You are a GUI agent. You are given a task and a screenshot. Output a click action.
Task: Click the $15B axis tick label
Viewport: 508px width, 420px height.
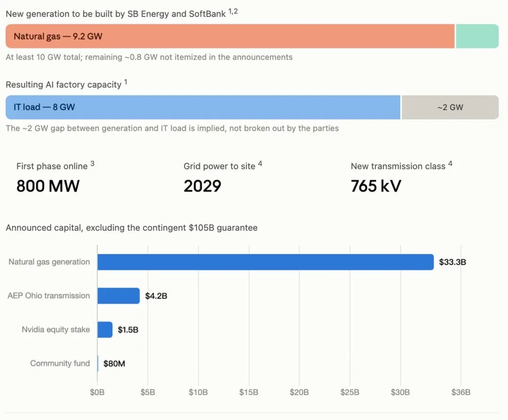[x=249, y=392]
